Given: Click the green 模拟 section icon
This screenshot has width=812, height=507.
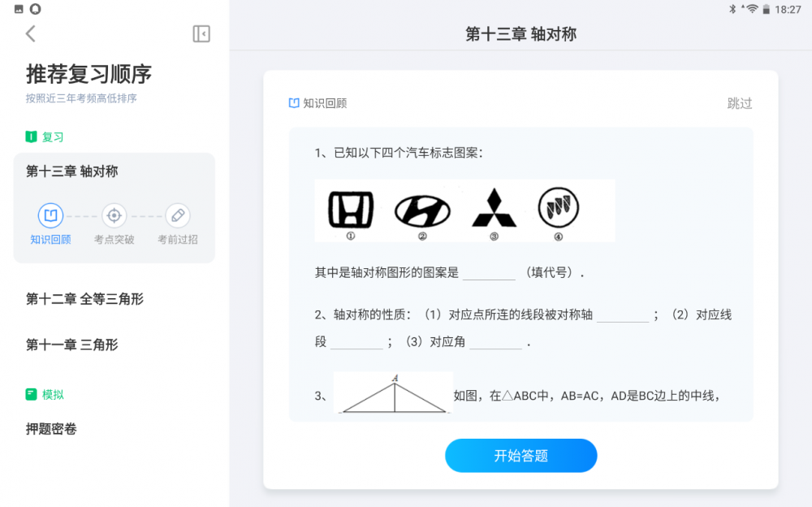Looking at the screenshot, I should click(31, 395).
